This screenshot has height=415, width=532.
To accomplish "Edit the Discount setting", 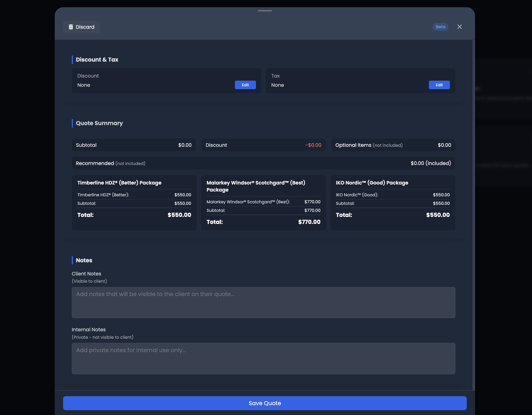I will [x=245, y=85].
